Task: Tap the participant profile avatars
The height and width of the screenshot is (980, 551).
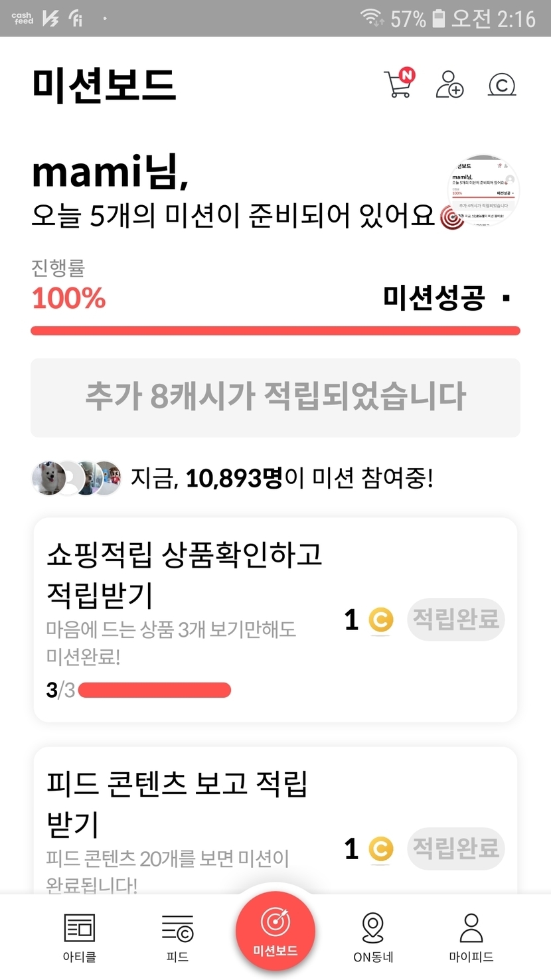Action: (x=76, y=478)
